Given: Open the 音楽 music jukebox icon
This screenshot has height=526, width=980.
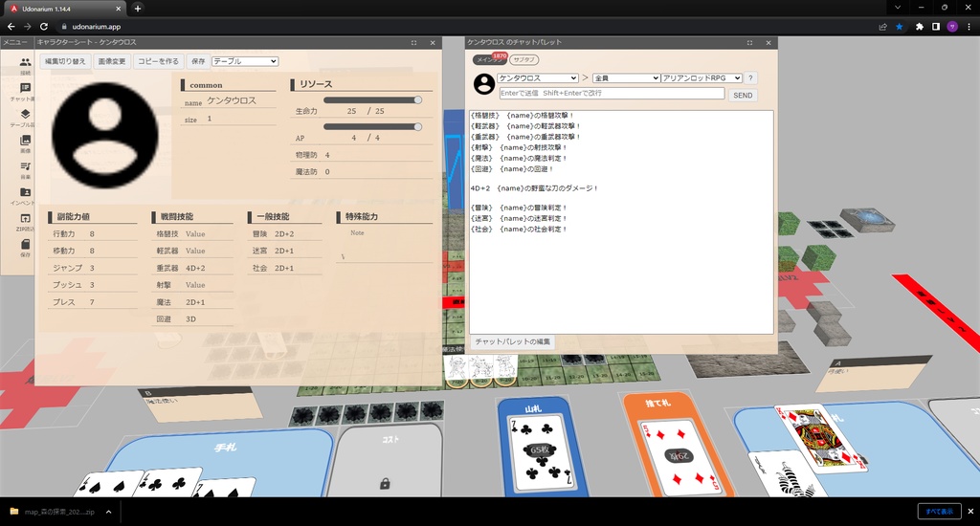Looking at the screenshot, I should 25,166.
